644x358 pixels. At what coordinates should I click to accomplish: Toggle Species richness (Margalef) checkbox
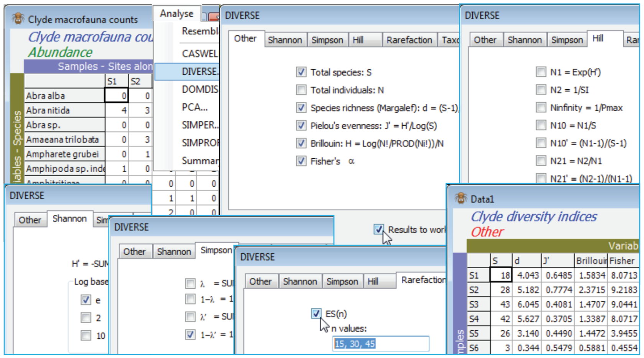(x=301, y=108)
